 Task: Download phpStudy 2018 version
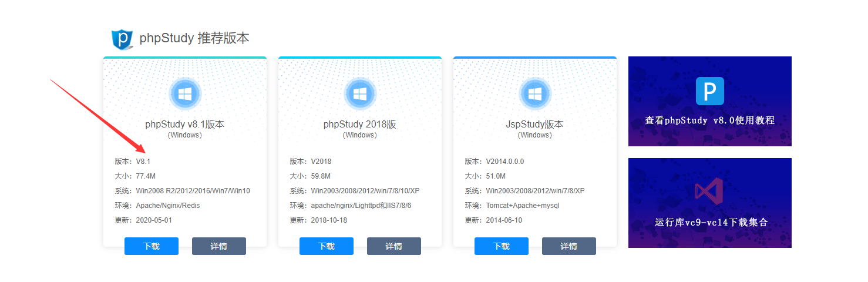327,246
